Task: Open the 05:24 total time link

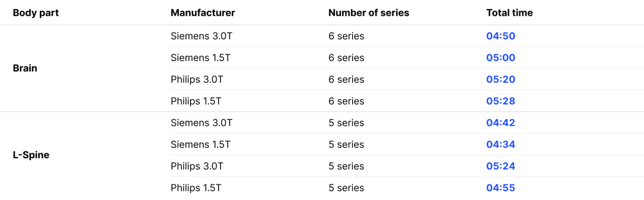Action: click(501, 167)
